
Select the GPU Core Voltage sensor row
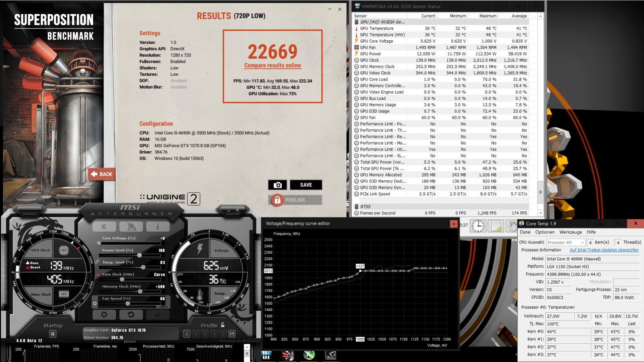pos(442,41)
